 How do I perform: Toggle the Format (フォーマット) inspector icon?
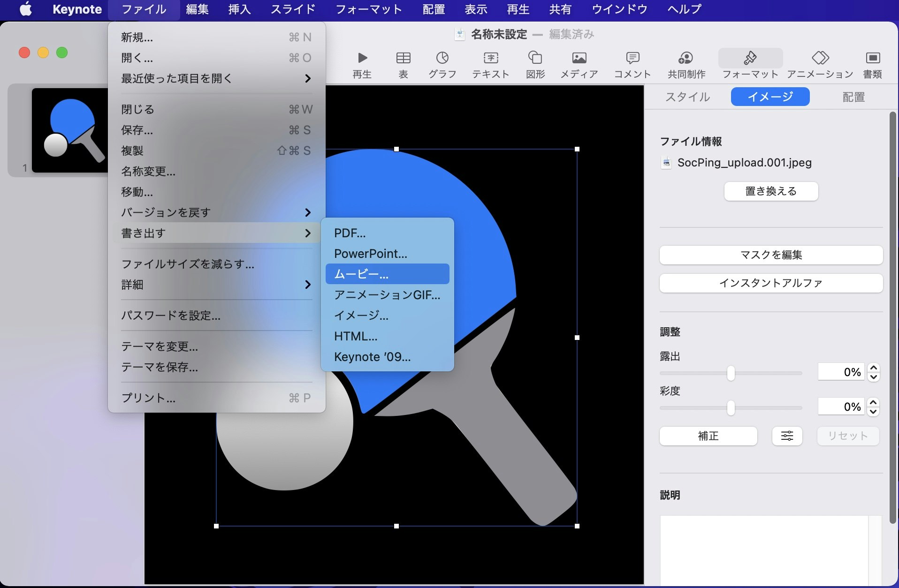750,58
